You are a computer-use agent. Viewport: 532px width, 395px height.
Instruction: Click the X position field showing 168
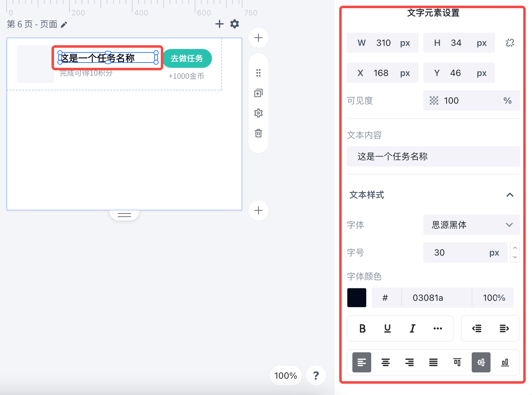[383, 73]
